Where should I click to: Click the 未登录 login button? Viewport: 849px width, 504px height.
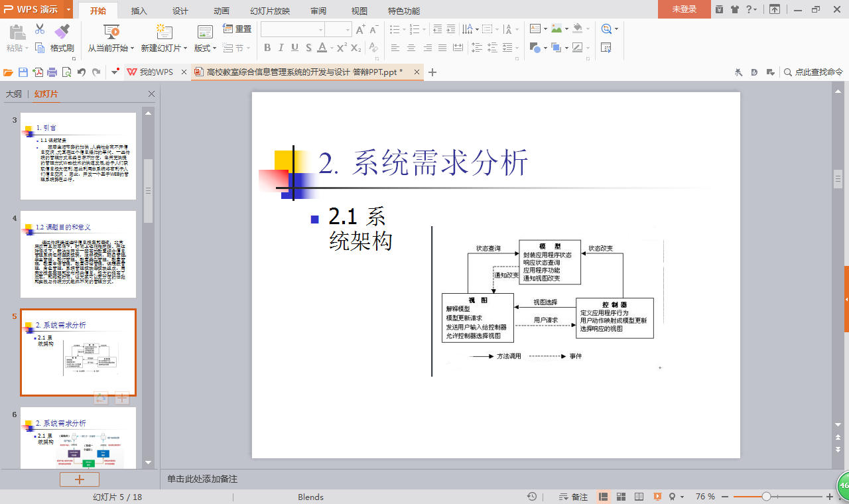(684, 9)
